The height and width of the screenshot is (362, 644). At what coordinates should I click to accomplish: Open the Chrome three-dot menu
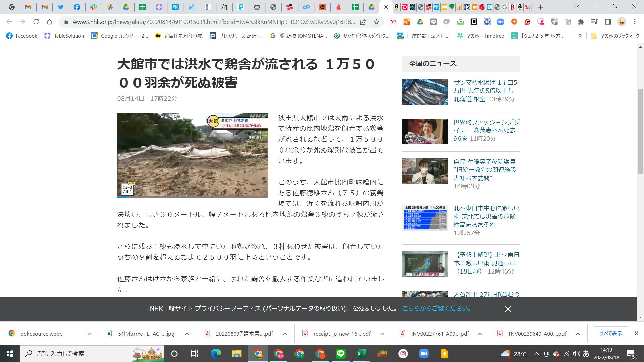tap(635, 22)
